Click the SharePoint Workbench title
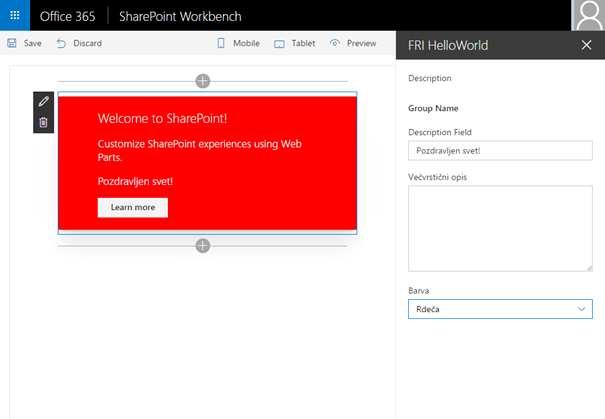This screenshot has height=419, width=605. 180,17
